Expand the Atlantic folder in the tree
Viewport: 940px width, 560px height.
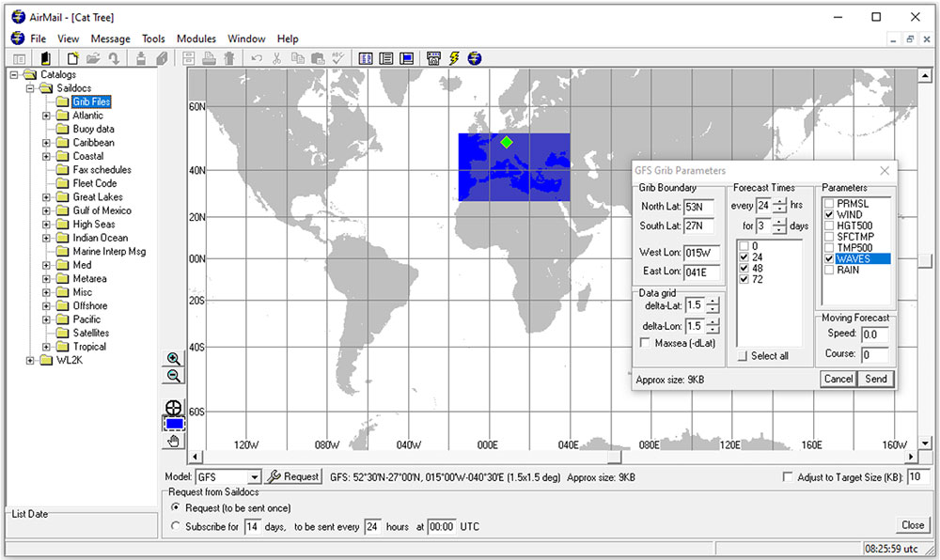(47, 116)
